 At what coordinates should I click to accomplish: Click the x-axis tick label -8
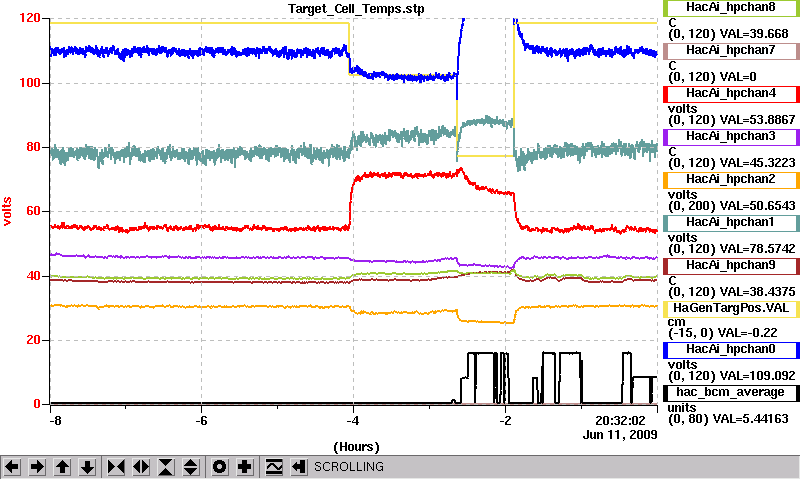click(x=55, y=421)
